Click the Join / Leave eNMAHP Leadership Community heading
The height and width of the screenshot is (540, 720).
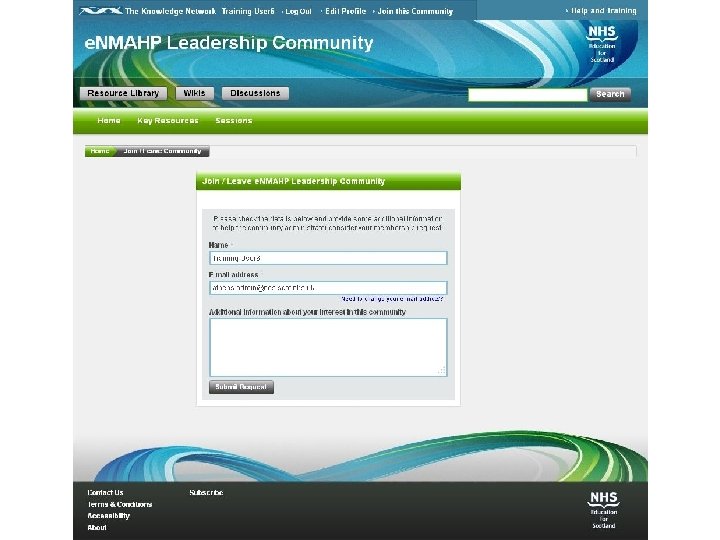click(x=293, y=181)
